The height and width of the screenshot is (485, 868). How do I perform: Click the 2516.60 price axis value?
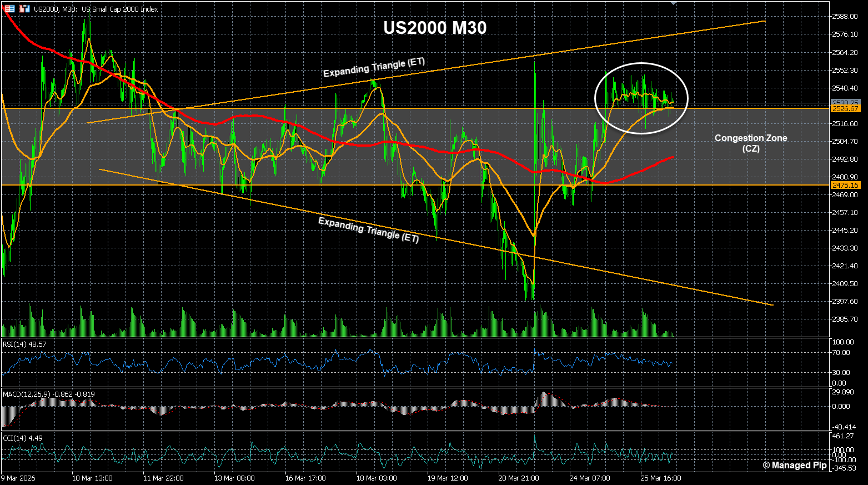pos(845,124)
